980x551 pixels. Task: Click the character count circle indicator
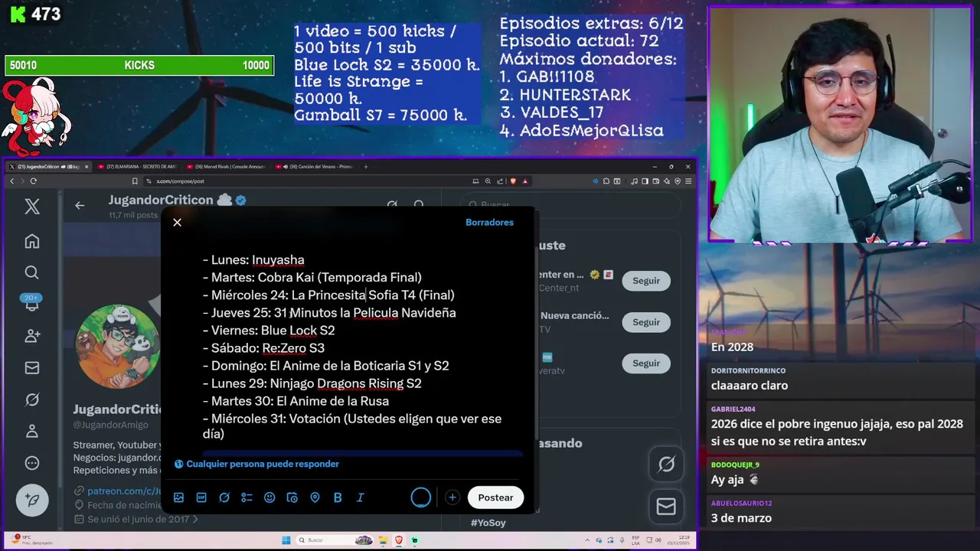point(421,497)
